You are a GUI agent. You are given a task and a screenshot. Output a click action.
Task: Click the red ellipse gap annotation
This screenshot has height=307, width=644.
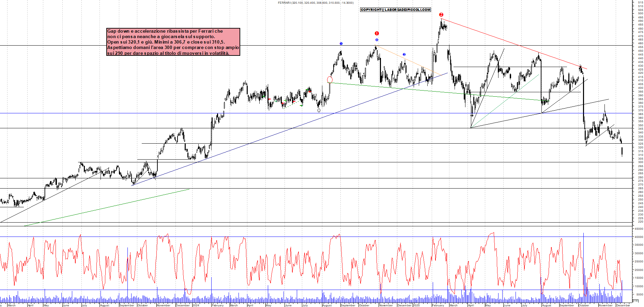click(x=329, y=80)
